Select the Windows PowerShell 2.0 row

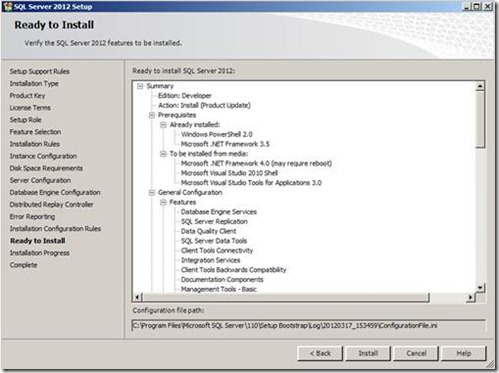point(217,134)
